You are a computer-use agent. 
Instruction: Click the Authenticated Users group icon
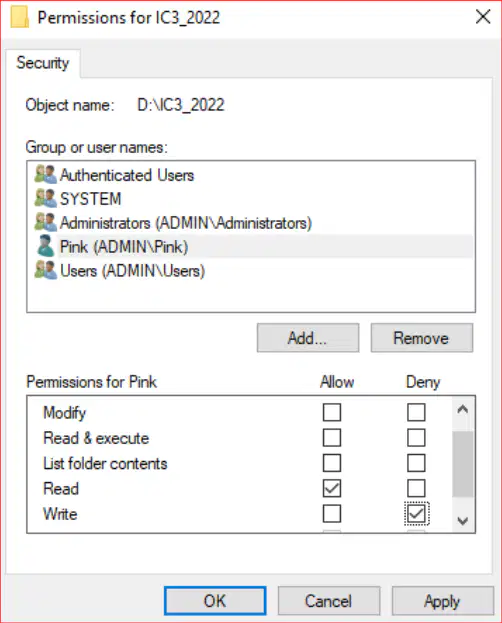coord(45,174)
